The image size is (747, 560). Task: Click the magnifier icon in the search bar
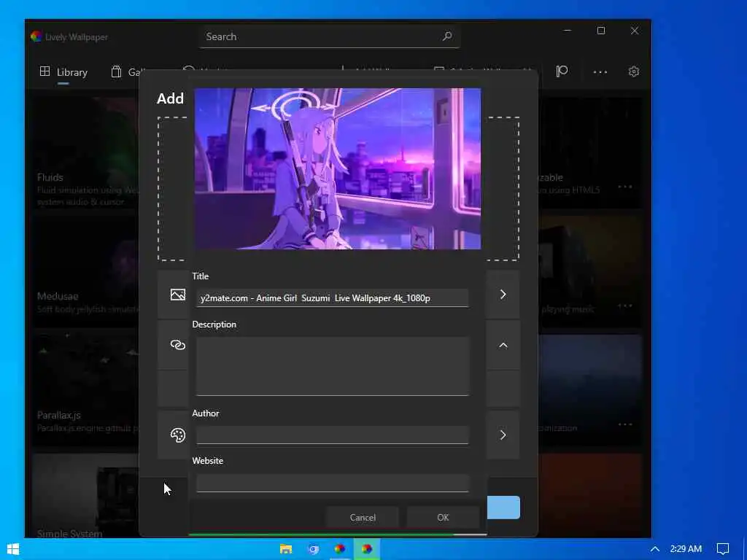(447, 36)
